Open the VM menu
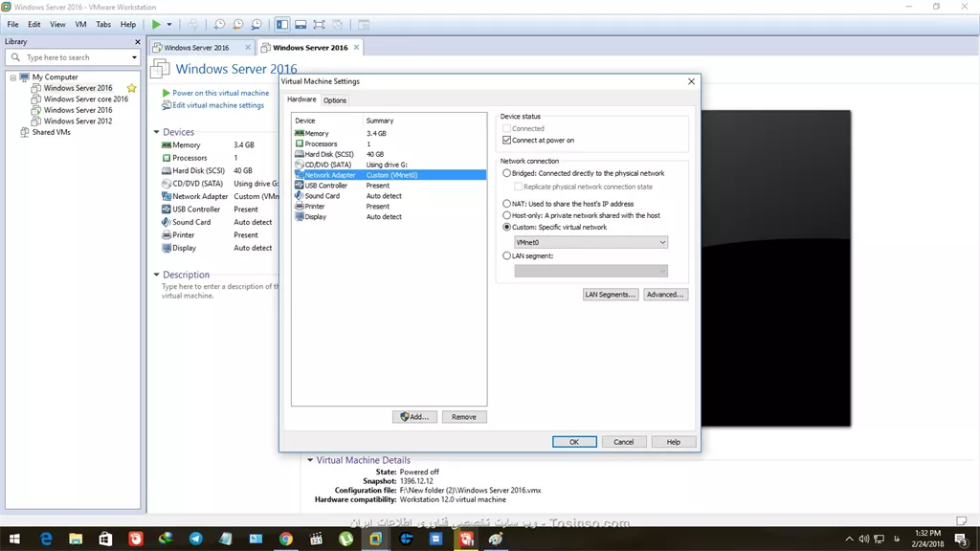The image size is (980, 551). [80, 24]
